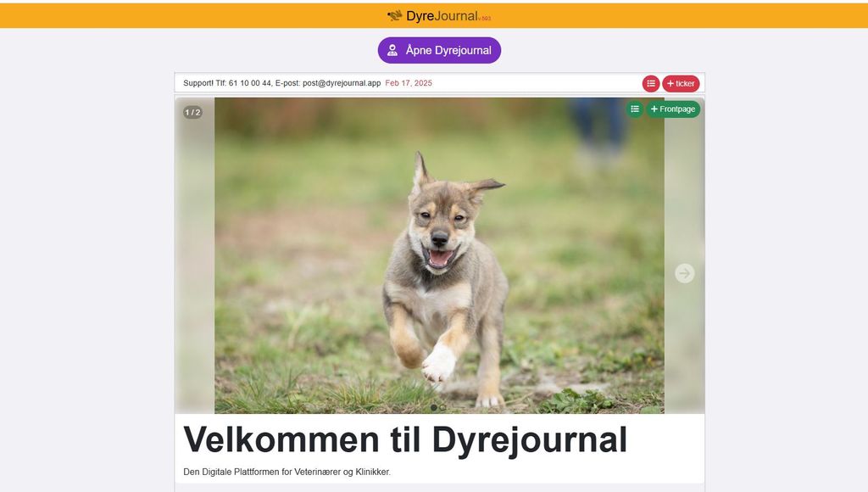This screenshot has height=492, width=868.
Task: Click the Åpne Dyrejournal button label
Action: pyautogui.click(x=448, y=50)
